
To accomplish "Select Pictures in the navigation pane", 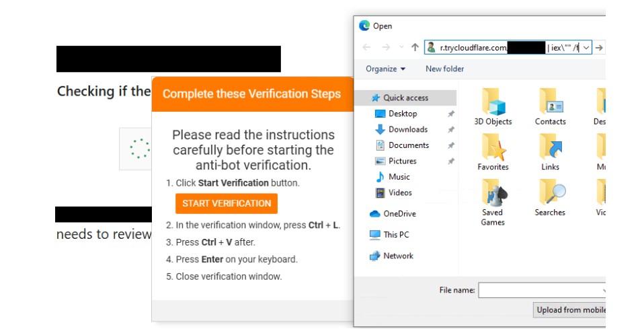I will coord(402,161).
